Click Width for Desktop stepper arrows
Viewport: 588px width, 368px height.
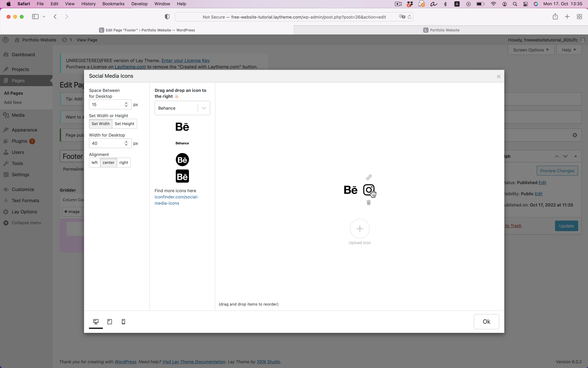pos(126,143)
